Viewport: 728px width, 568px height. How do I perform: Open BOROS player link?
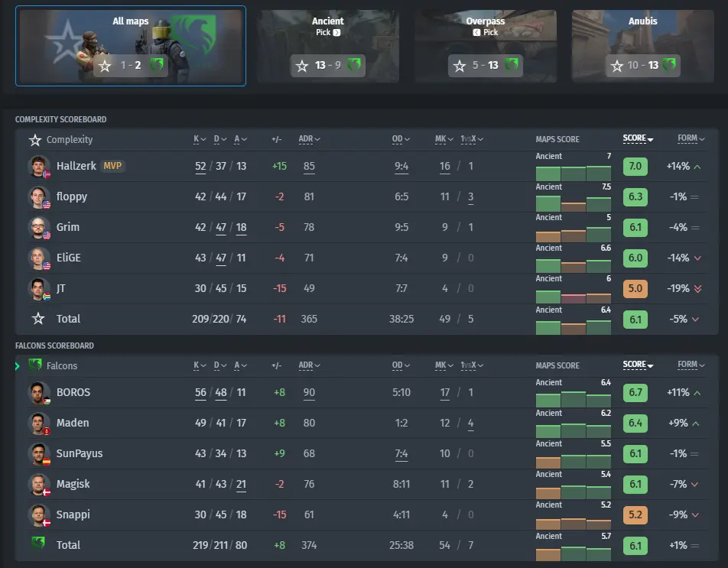point(73,393)
